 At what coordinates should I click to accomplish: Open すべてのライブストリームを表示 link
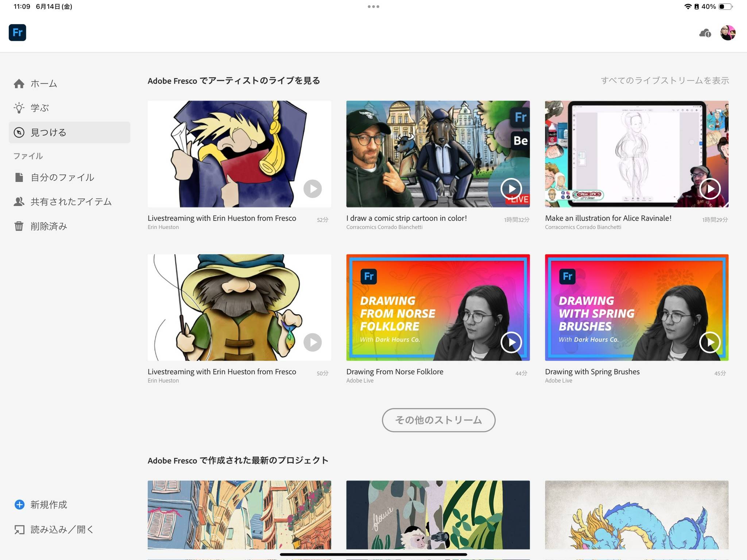point(665,81)
